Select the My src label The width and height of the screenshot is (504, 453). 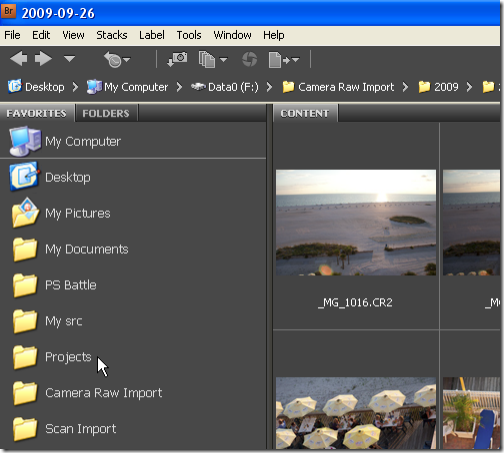coord(64,321)
